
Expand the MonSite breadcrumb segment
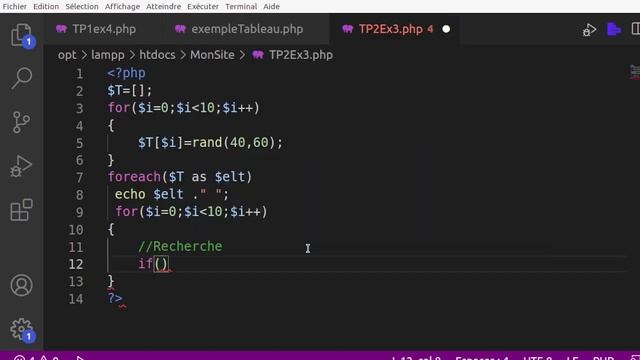[212, 55]
